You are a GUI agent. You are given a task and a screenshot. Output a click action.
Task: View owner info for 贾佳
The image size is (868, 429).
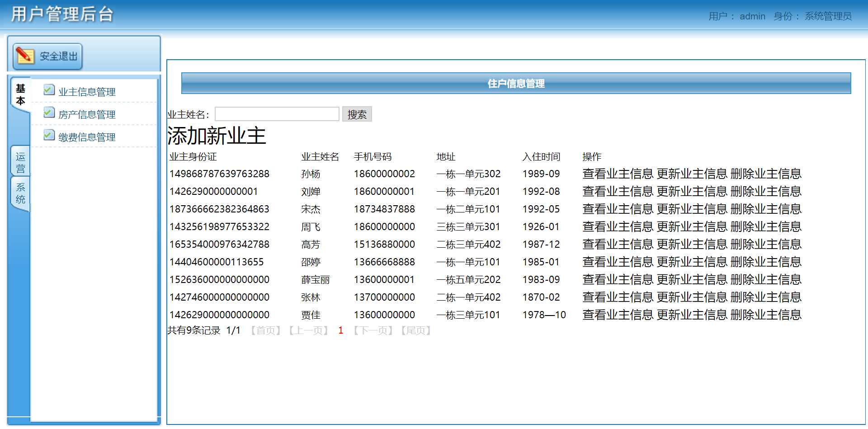618,315
